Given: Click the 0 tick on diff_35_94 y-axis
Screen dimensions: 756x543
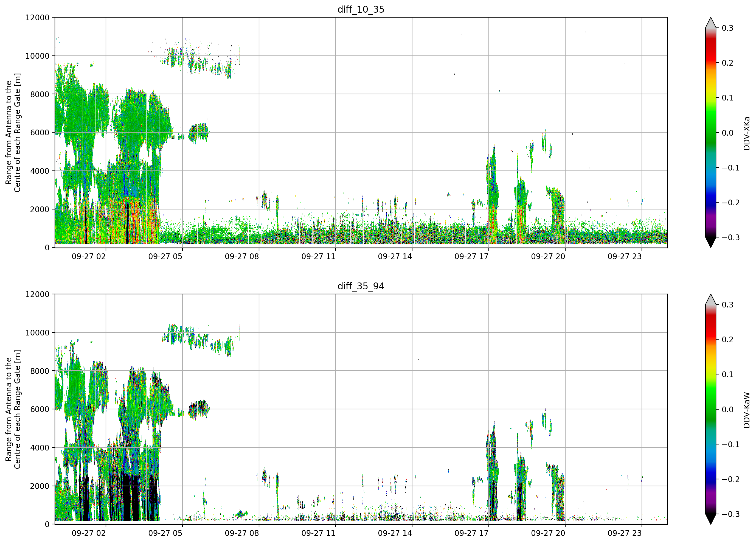Looking at the screenshot, I should pyautogui.click(x=47, y=524).
